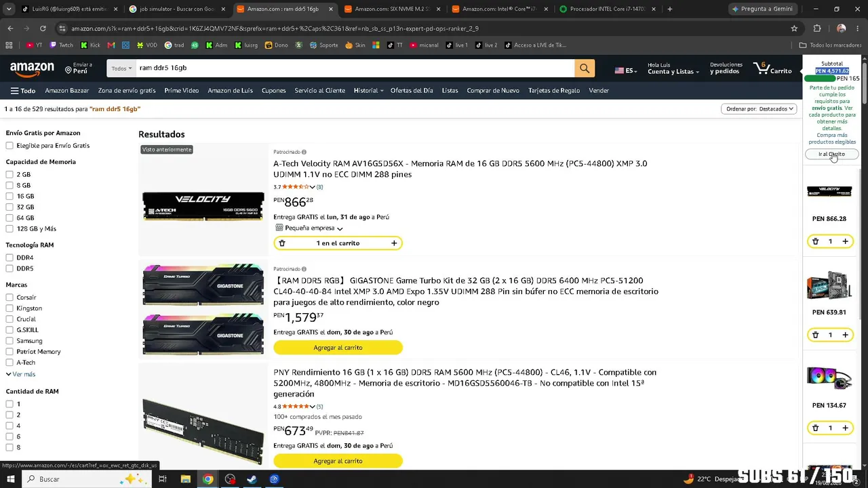Remove A-Tech Velocity from cart with trash icon
This screenshot has height=488, width=868.
tap(282, 243)
